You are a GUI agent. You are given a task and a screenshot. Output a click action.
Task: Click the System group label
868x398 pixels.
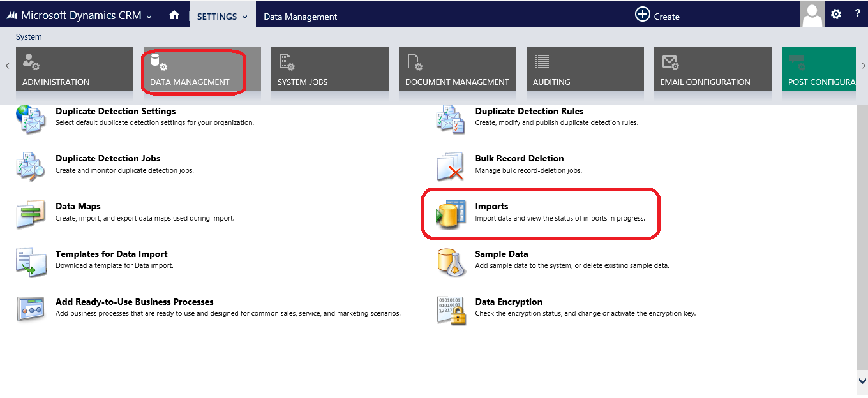coord(29,37)
